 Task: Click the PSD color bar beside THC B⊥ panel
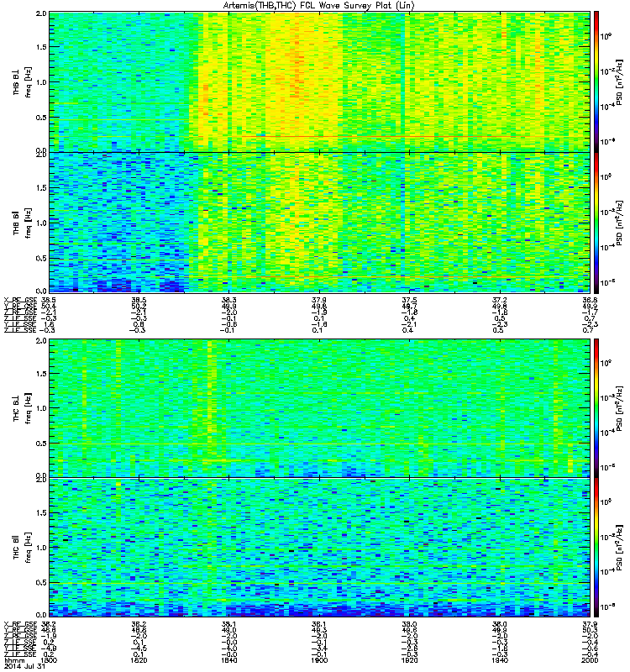point(596,408)
